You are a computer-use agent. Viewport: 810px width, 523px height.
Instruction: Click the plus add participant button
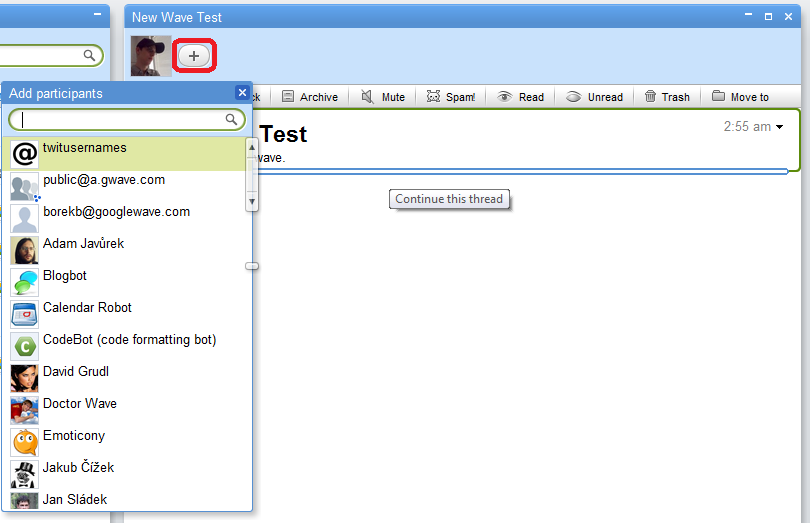coord(194,56)
